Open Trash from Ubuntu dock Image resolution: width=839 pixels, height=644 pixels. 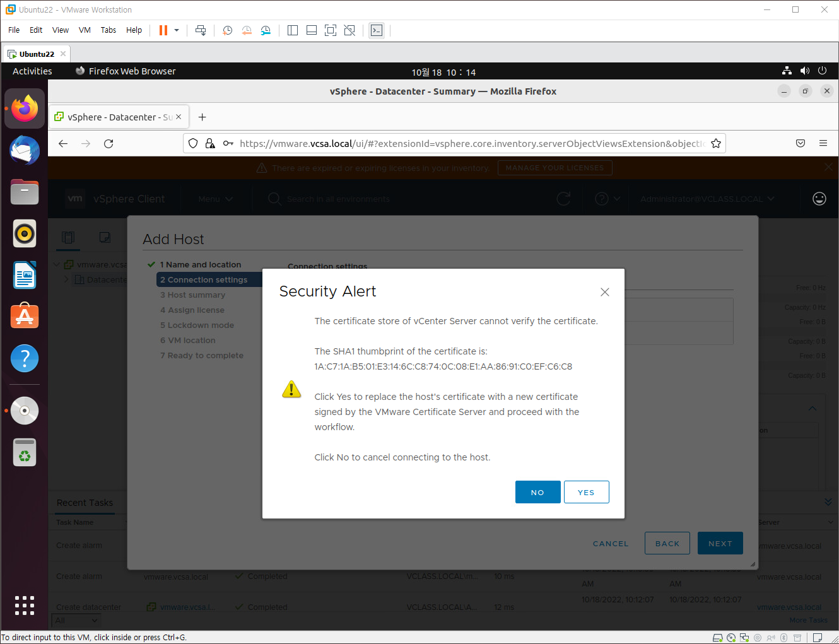pyautogui.click(x=25, y=452)
